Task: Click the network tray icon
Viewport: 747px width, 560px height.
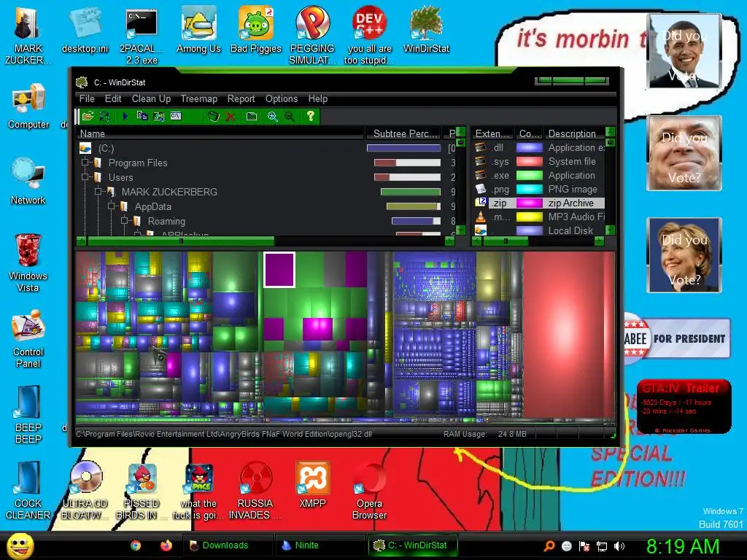Action: 602,546
